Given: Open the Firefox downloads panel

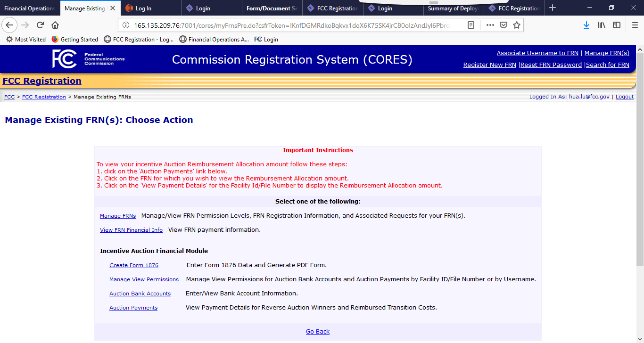Looking at the screenshot, I should pos(586,25).
